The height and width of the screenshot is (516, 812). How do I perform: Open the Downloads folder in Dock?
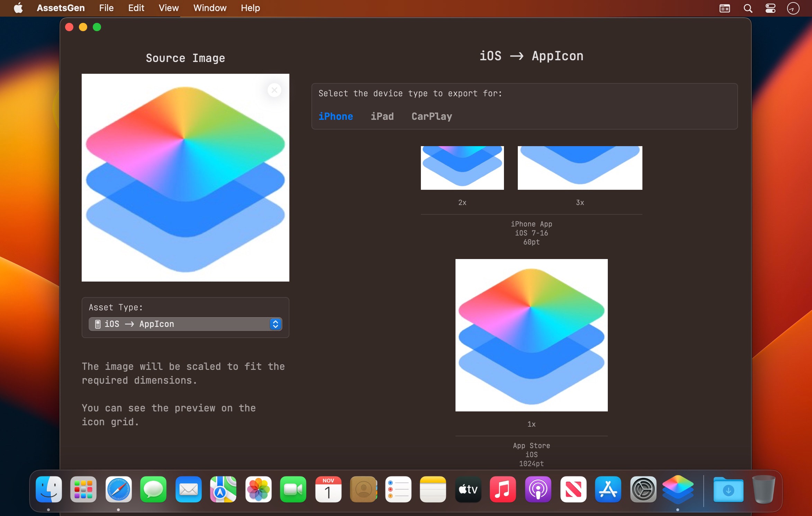point(728,489)
